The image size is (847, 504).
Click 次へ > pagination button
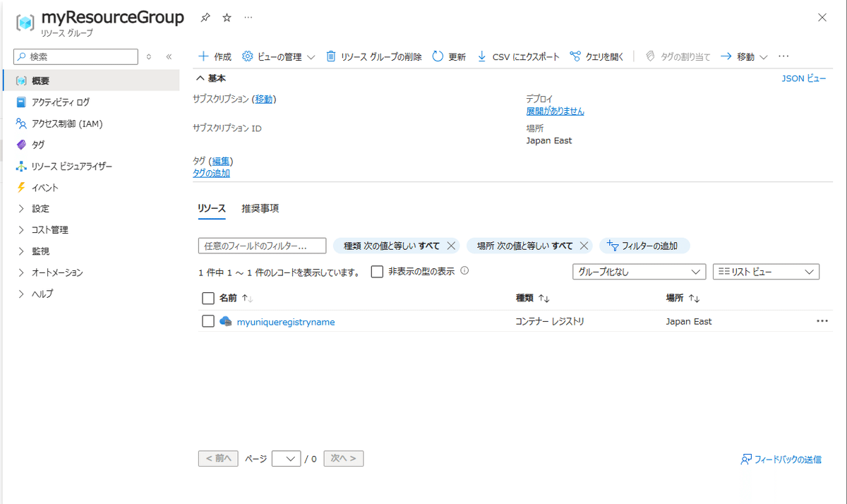click(x=344, y=458)
